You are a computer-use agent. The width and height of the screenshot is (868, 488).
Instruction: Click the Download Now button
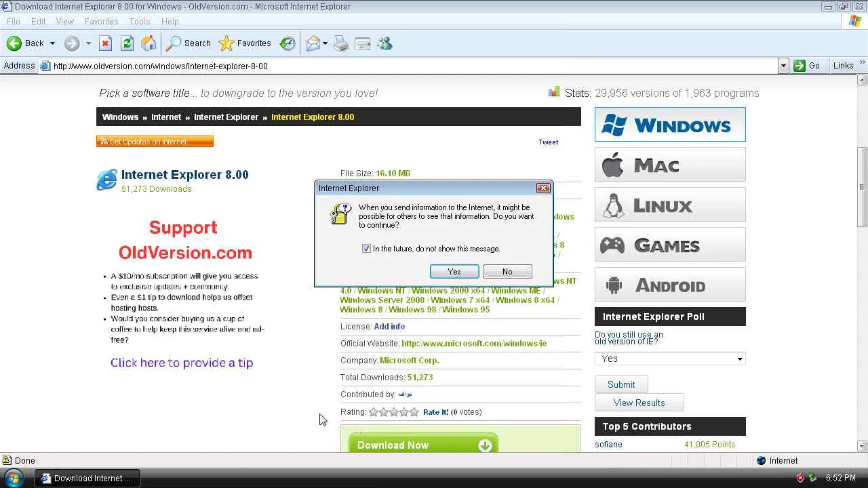pyautogui.click(x=423, y=444)
